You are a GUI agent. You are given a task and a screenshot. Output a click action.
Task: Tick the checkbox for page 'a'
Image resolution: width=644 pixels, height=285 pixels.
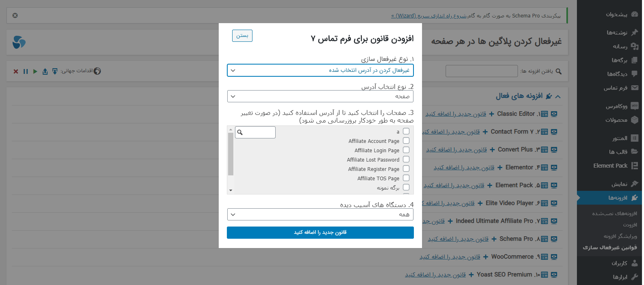[x=406, y=131]
